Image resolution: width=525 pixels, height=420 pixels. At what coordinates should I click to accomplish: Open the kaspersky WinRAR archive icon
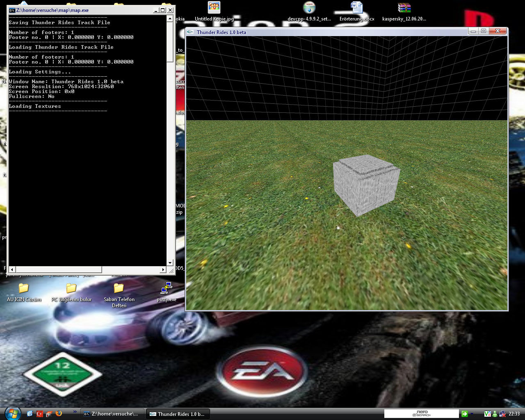coord(404,8)
